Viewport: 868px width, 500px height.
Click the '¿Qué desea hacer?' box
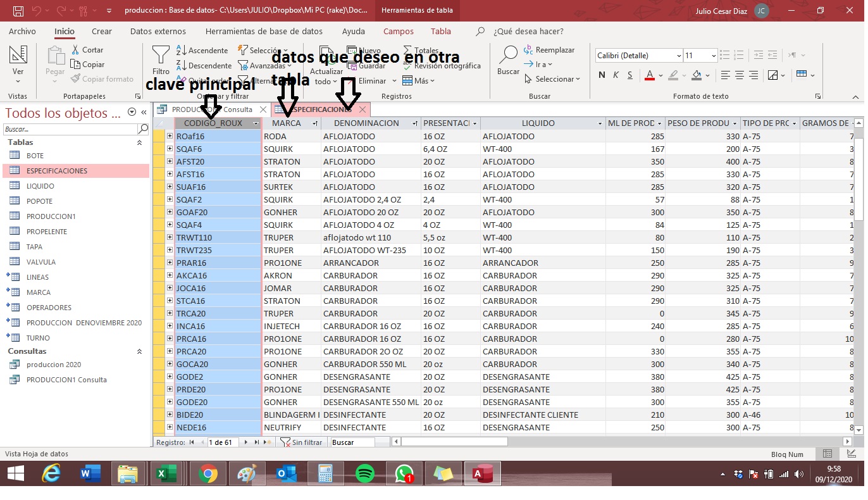tap(528, 31)
